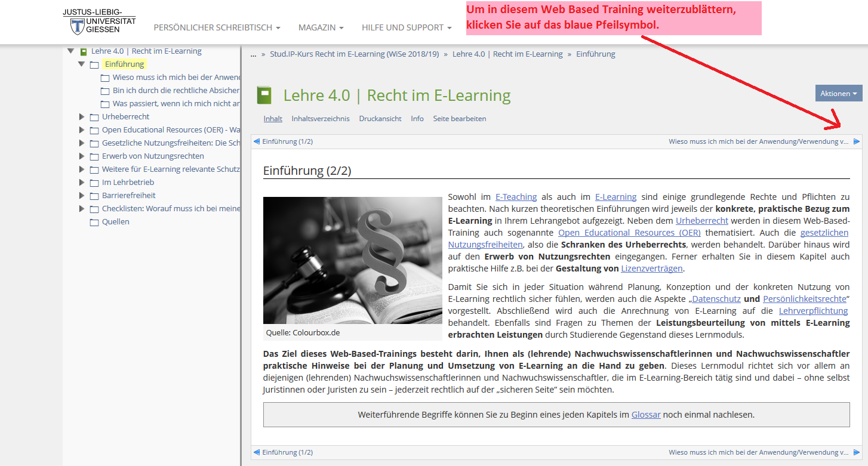Open the Hilfe und Support menu
The image size is (868, 466).
[406, 27]
